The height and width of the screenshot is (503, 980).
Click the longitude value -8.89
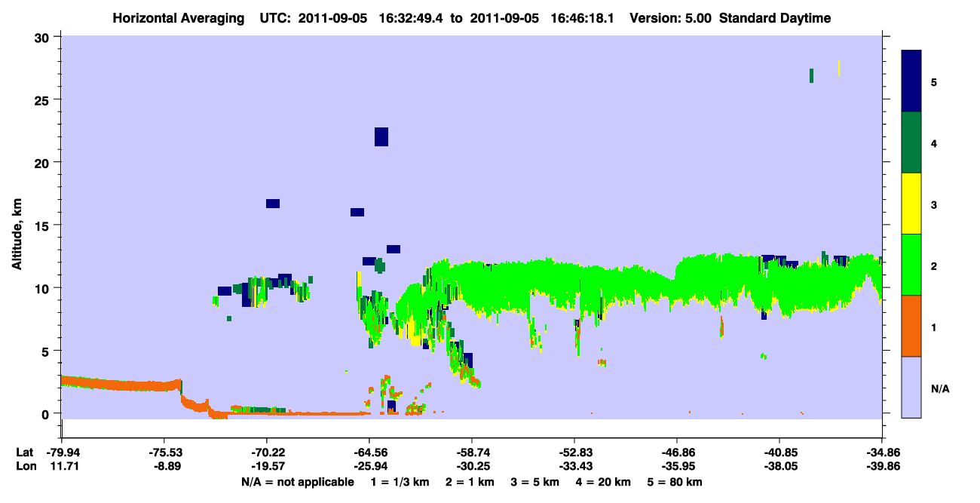click(x=164, y=466)
